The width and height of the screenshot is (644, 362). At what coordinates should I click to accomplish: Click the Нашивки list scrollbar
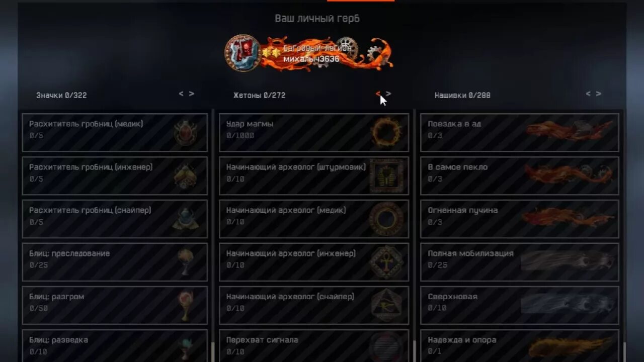(624, 352)
